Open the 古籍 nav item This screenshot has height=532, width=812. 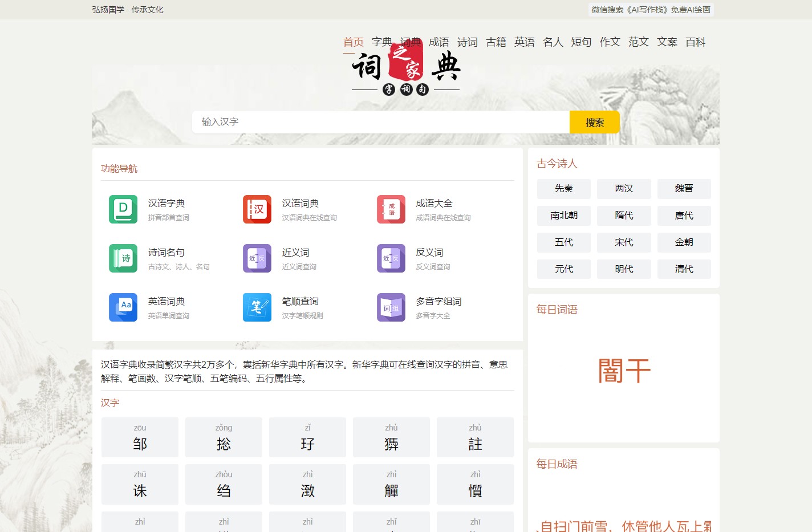pyautogui.click(x=496, y=42)
